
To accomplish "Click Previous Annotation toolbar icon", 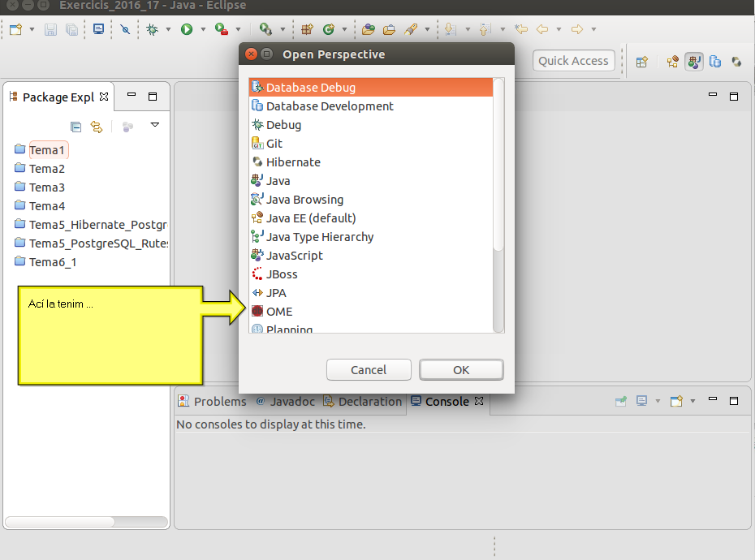I will click(x=485, y=29).
